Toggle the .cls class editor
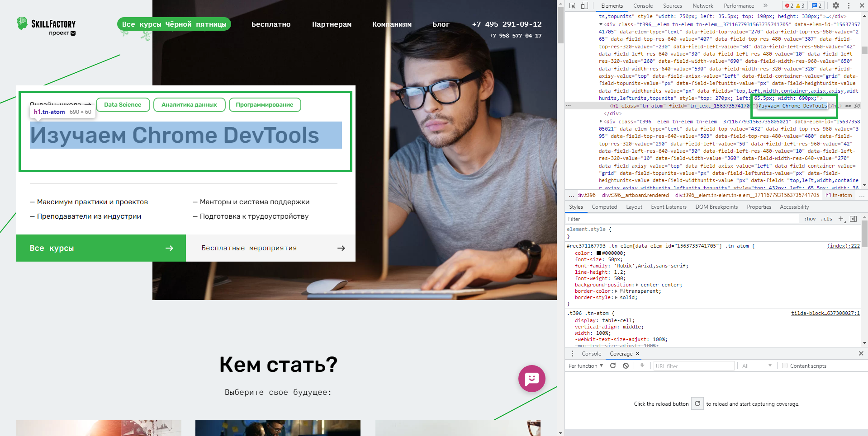Screen dimensions: 868x436 (827, 219)
